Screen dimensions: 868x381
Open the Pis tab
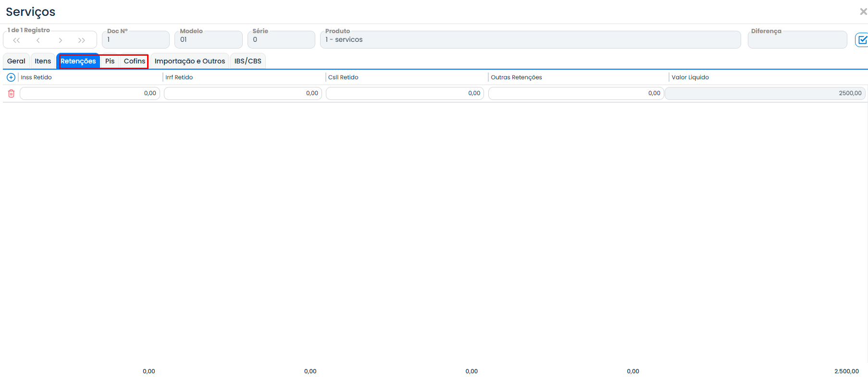click(x=110, y=61)
